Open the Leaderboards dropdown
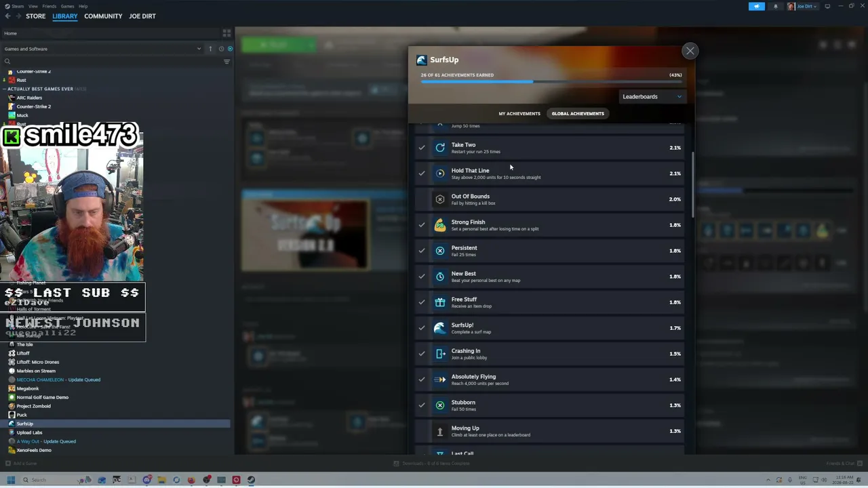Image resolution: width=868 pixels, height=488 pixels. click(652, 96)
